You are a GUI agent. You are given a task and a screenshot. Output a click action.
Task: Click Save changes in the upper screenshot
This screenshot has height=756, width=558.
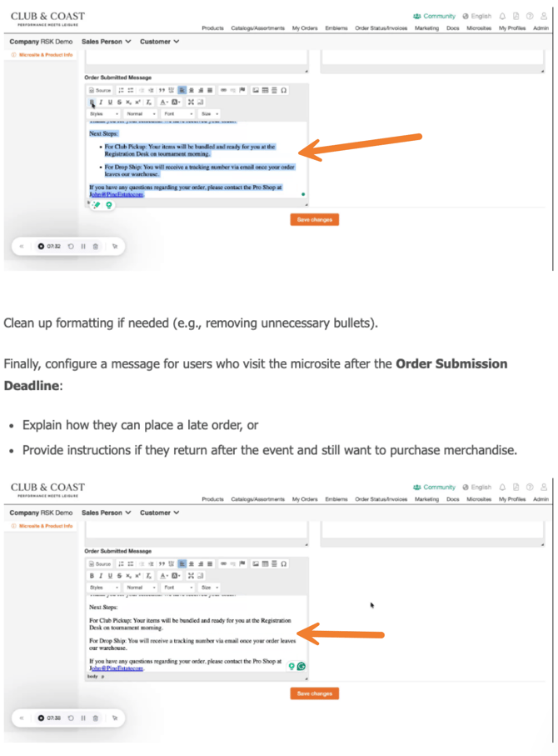coord(314,219)
